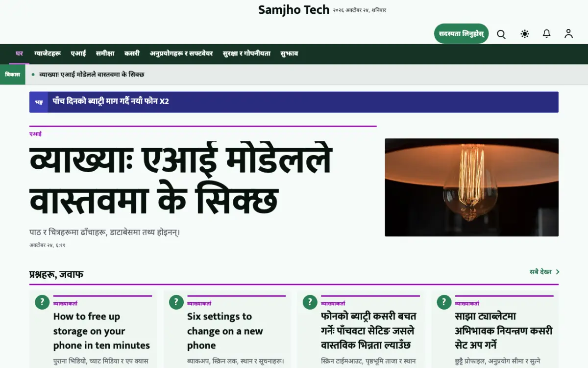Open banner पाँच दिनको ब्याट्री phone X2
Viewport: 588px width, 368px height.
(111, 102)
